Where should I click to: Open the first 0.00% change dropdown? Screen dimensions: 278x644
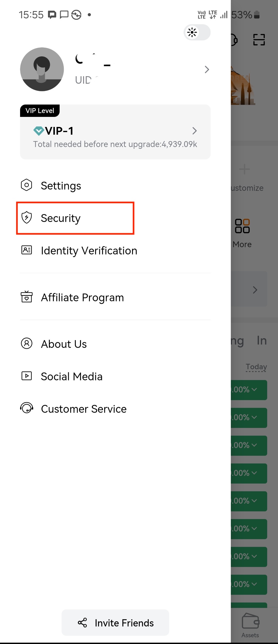tap(249, 390)
